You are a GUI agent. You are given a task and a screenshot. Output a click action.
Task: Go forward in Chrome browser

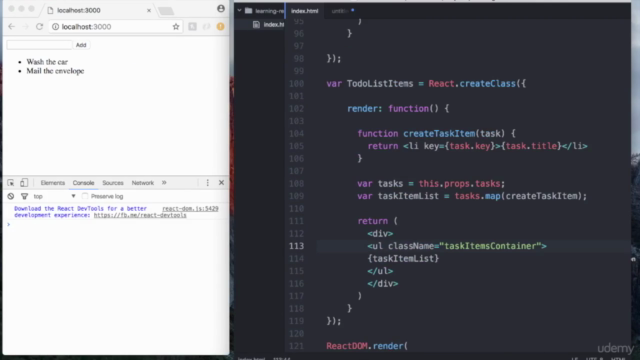point(25,27)
